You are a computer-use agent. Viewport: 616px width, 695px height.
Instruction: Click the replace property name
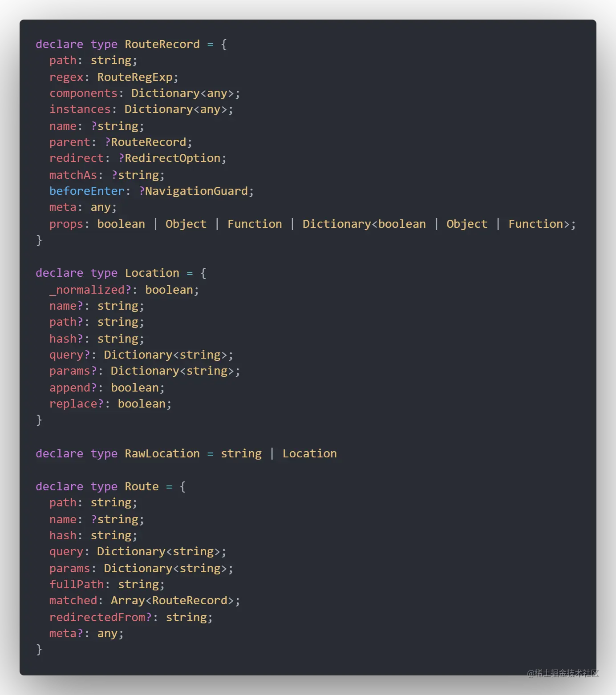73,404
